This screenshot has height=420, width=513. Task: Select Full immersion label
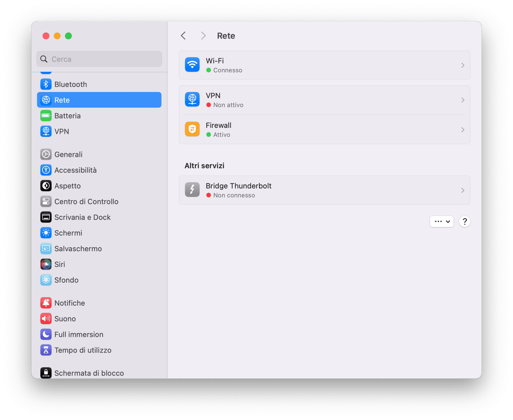click(79, 334)
